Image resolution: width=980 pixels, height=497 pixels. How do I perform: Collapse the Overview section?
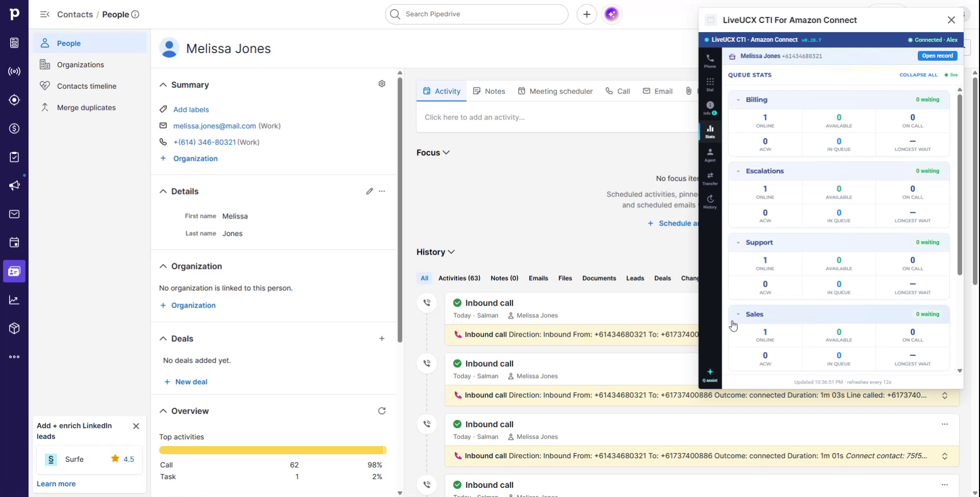[163, 411]
